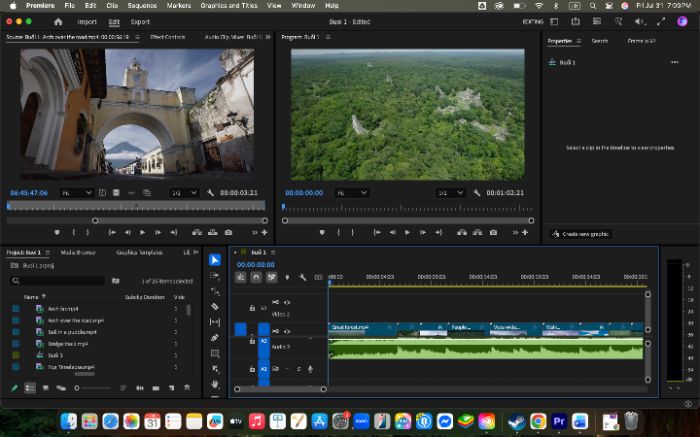
Task: Toggle lock on Video 2 track
Action: click(252, 308)
